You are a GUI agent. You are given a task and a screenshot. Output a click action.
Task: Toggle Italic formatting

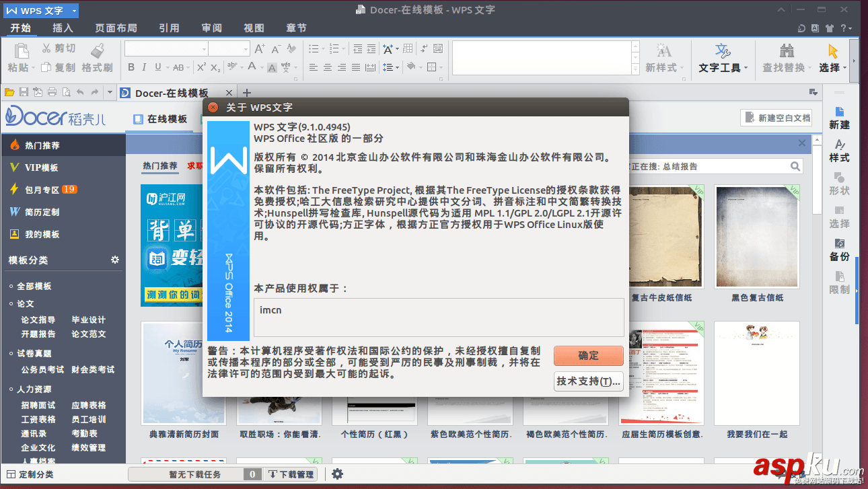coord(145,67)
